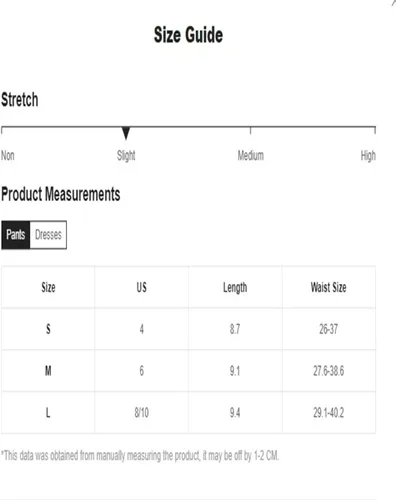Select the Pants tab
396x500 pixels.
tap(16, 235)
